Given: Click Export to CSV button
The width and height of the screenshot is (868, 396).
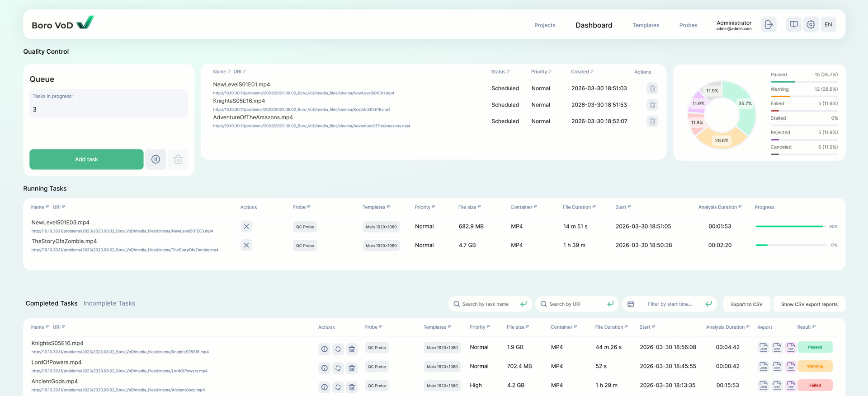Looking at the screenshot, I should [746, 304].
